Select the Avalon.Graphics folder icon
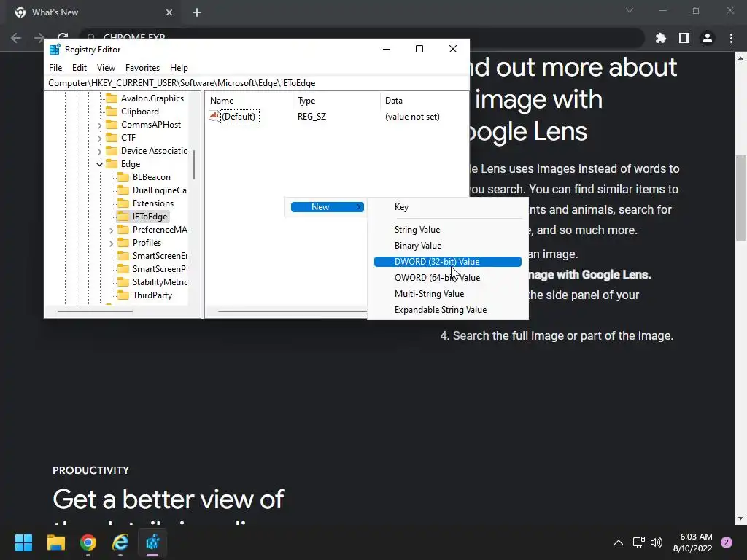The width and height of the screenshot is (747, 560). click(112, 98)
